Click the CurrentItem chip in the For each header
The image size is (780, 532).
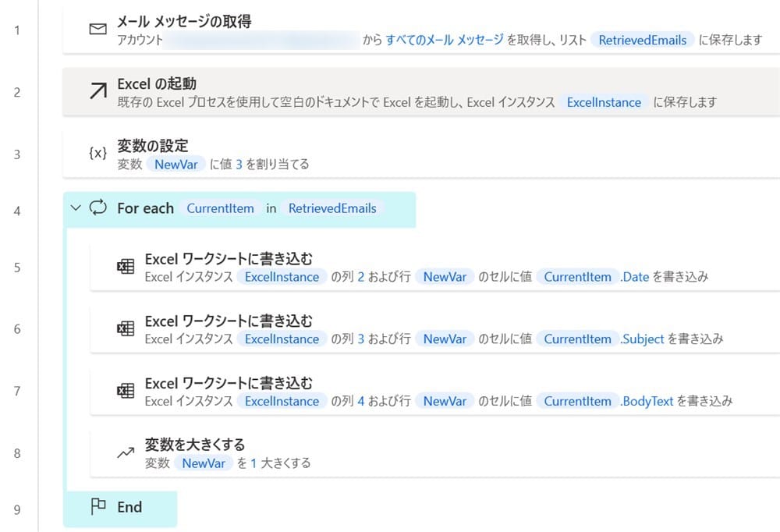pos(220,208)
